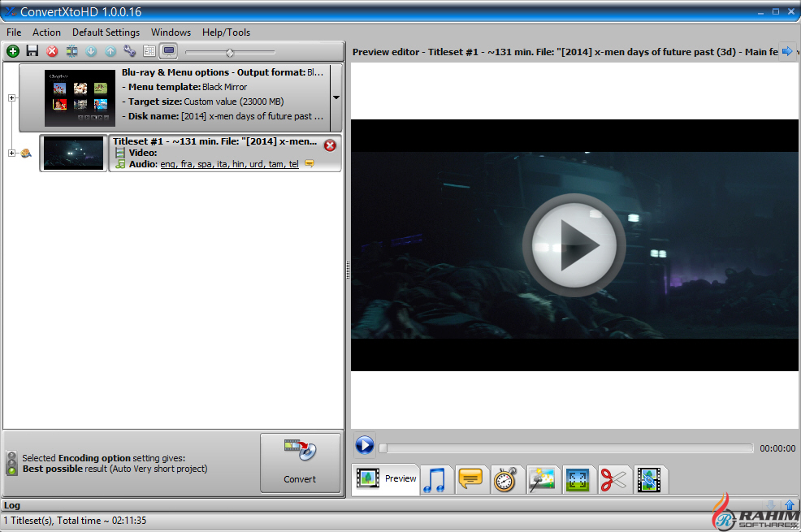Viewport: 801px width, 532px height.
Task: Remove the selected item with the toolbar's red X
Action: [x=52, y=51]
